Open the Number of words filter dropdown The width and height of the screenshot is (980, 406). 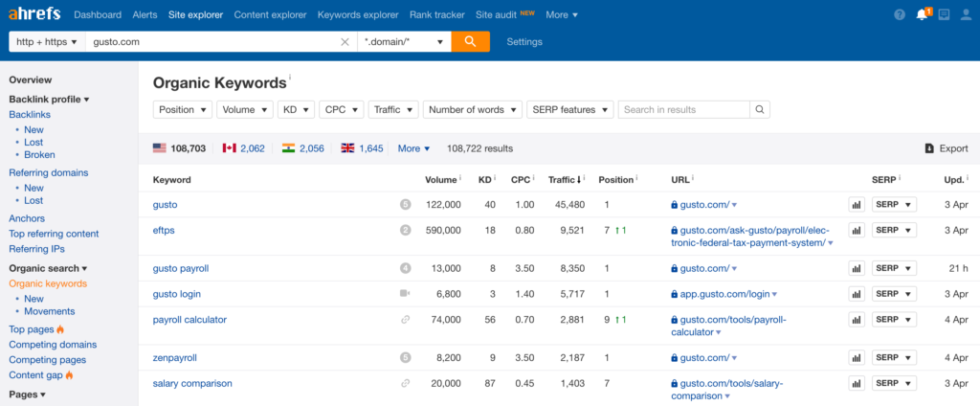pyautogui.click(x=473, y=109)
